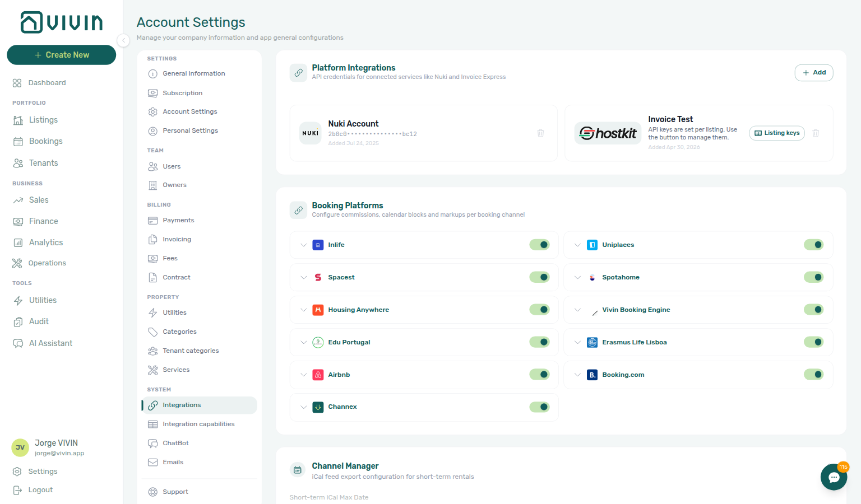Click the Add integration button
Screen dimensions: 861x504
pos(814,73)
